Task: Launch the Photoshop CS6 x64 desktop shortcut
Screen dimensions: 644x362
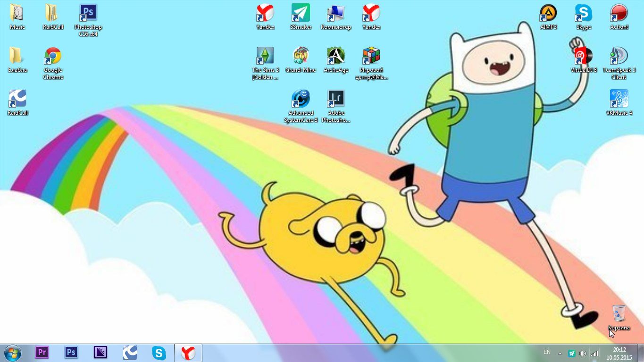Action: pos(88,20)
